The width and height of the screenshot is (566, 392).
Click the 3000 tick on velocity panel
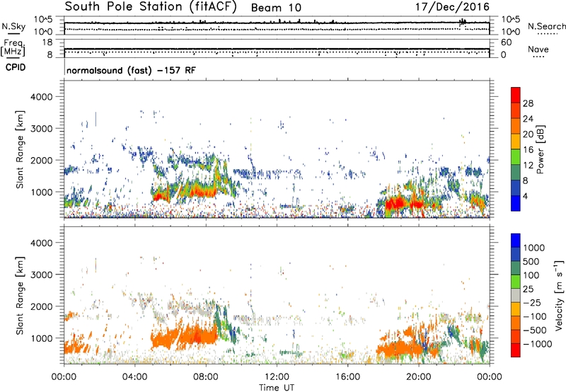(x=42, y=275)
